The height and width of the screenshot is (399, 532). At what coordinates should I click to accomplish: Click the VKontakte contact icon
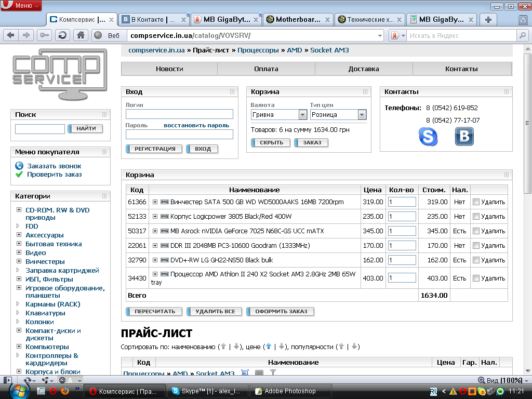pyautogui.click(x=464, y=137)
